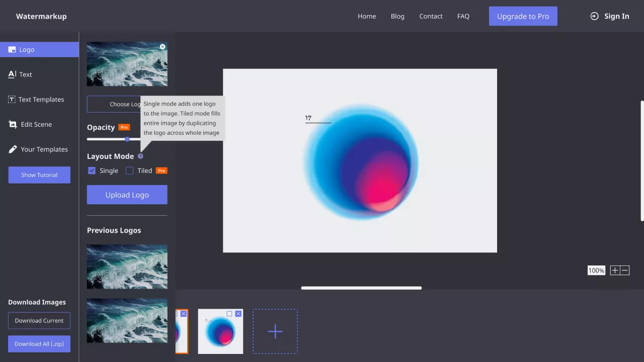This screenshot has width=644, height=362.
Task: Click the Upgrade to Pro button
Action: [523, 16]
